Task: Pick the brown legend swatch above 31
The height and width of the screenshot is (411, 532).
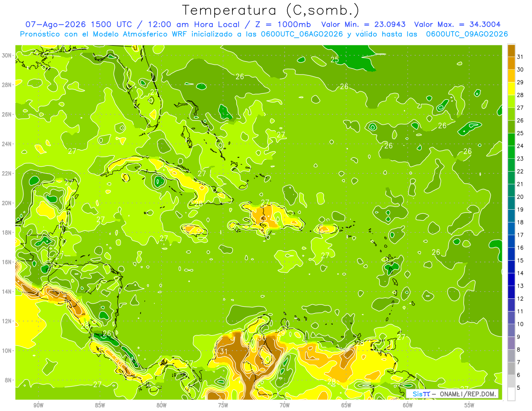Action: (x=511, y=51)
